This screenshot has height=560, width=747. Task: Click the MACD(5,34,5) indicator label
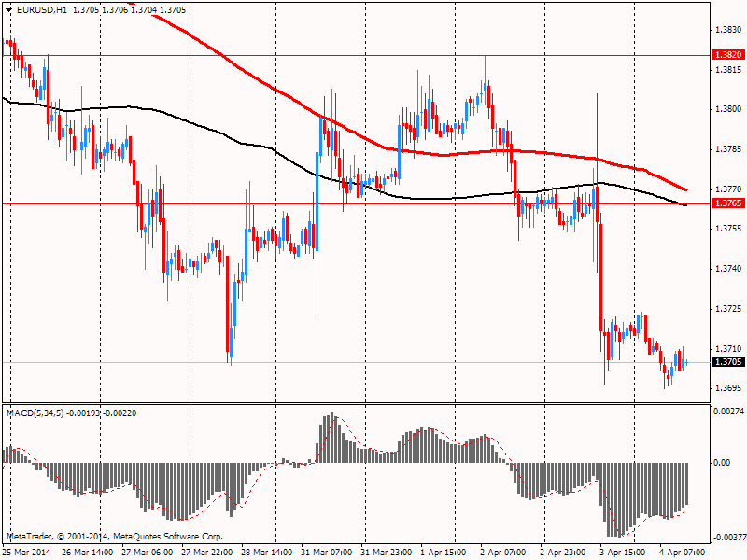tap(35, 413)
